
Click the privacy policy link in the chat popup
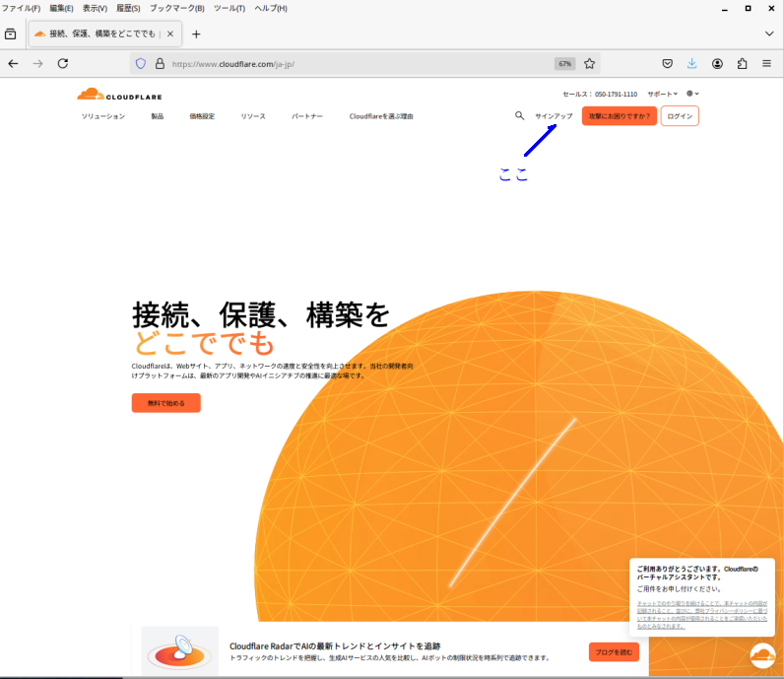point(702,615)
